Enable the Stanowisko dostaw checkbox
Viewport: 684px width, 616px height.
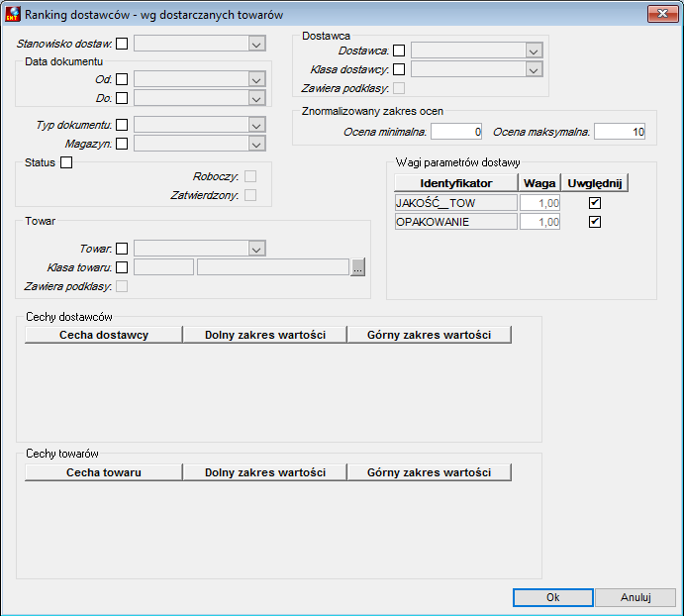pyautogui.click(x=122, y=44)
